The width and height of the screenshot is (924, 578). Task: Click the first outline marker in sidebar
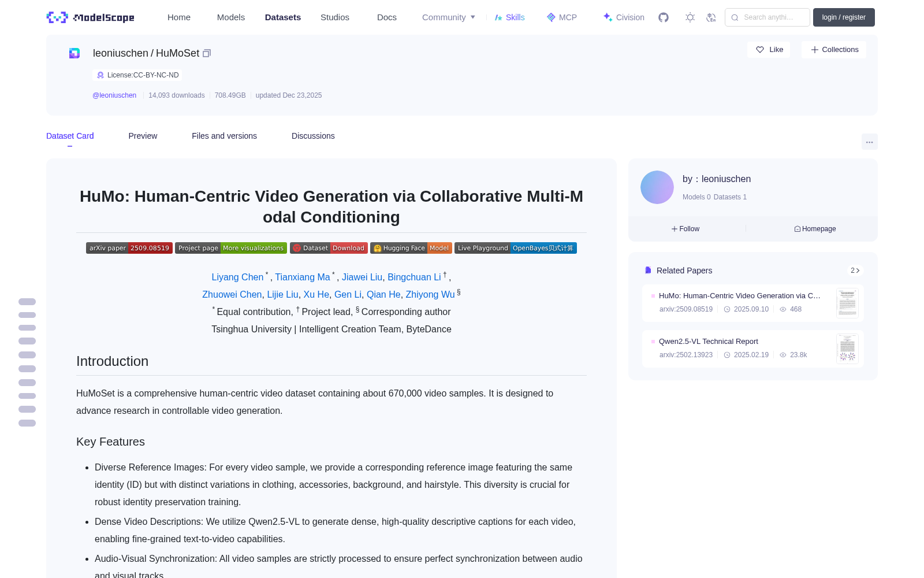[x=27, y=302]
